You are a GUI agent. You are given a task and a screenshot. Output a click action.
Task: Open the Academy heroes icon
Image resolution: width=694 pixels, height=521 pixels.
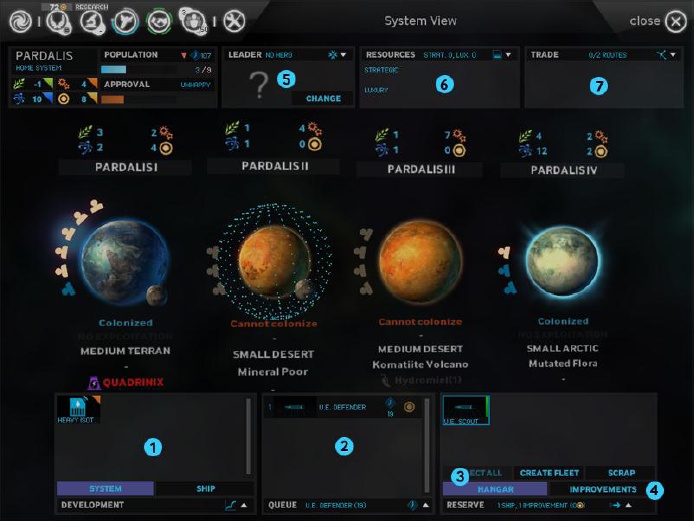click(193, 21)
